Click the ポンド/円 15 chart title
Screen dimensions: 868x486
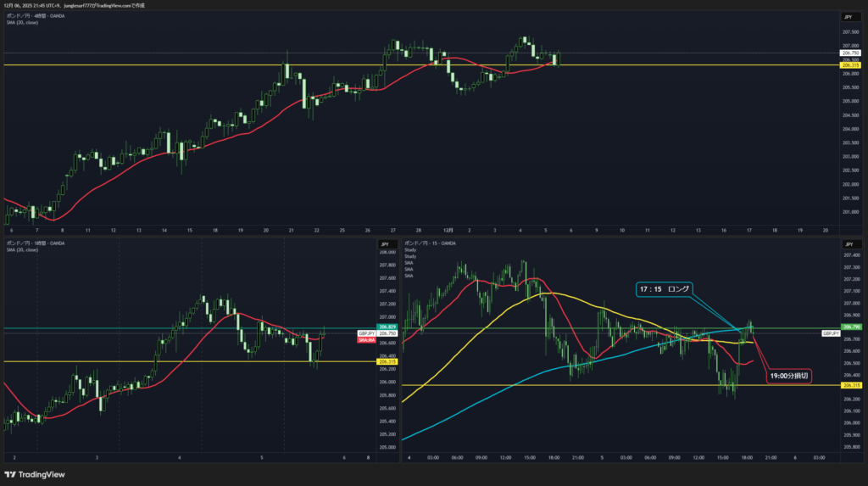pos(431,243)
